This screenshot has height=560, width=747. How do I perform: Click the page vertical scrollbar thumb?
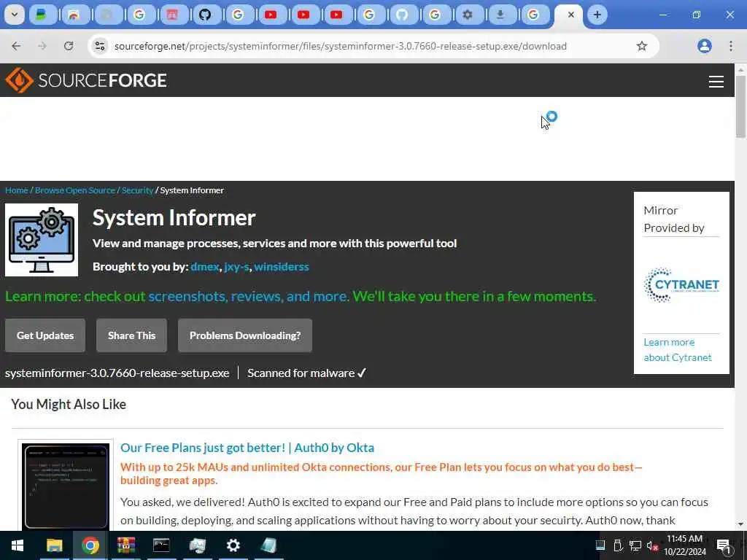pos(740,106)
